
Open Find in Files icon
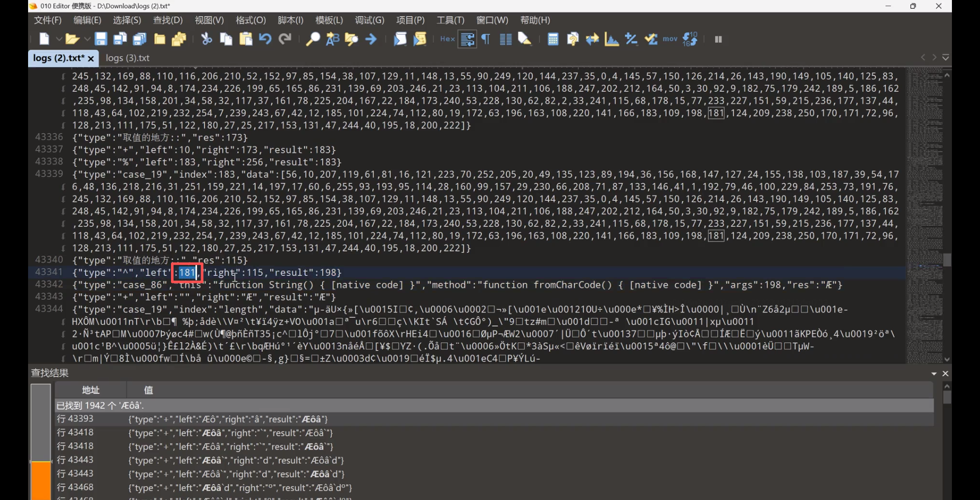click(x=352, y=39)
